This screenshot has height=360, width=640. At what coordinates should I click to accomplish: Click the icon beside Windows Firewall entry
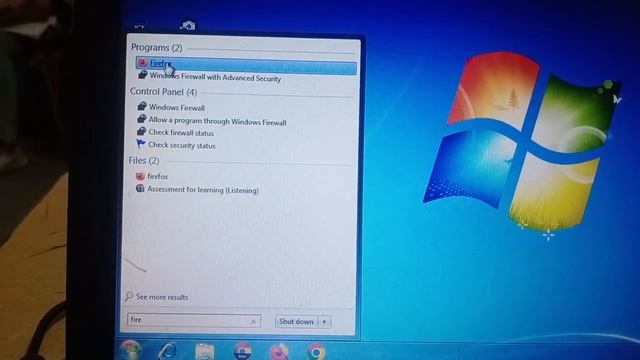[142, 106]
